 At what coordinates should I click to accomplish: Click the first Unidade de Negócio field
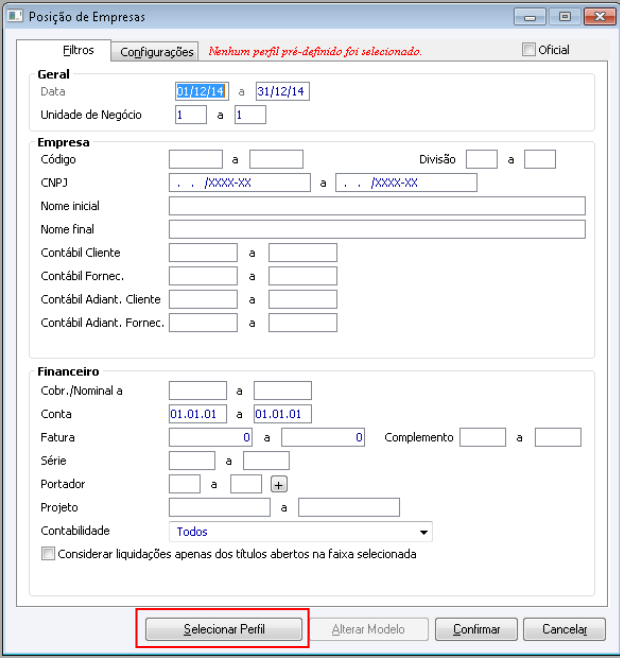tap(191, 115)
